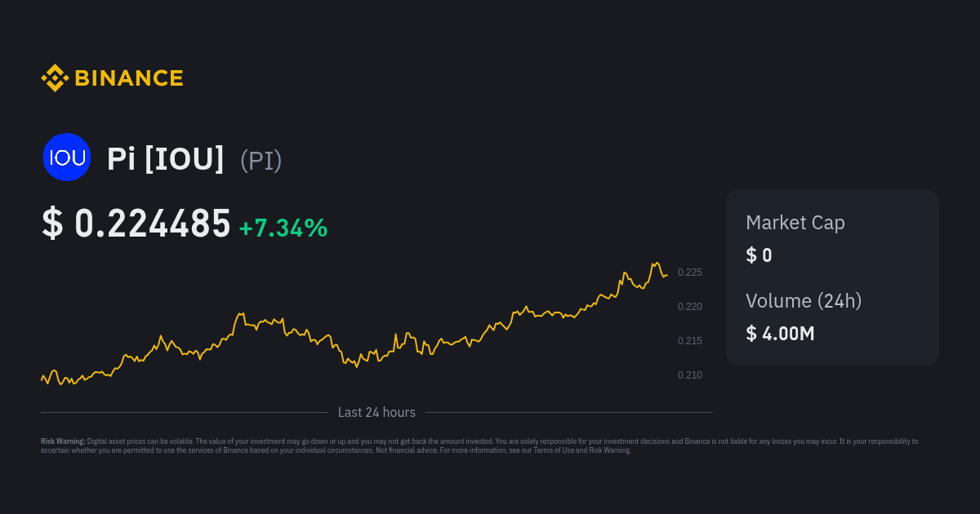Select the Pi [IOU] coin name
The height and width of the screenshot is (514, 980).
(x=166, y=159)
